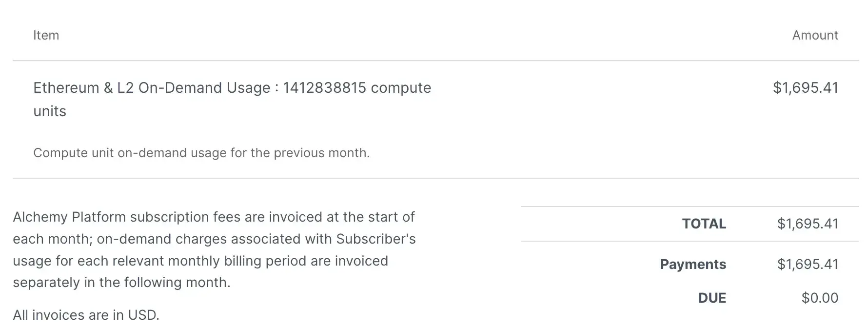Click the word "units" on the second line

[x=50, y=111]
